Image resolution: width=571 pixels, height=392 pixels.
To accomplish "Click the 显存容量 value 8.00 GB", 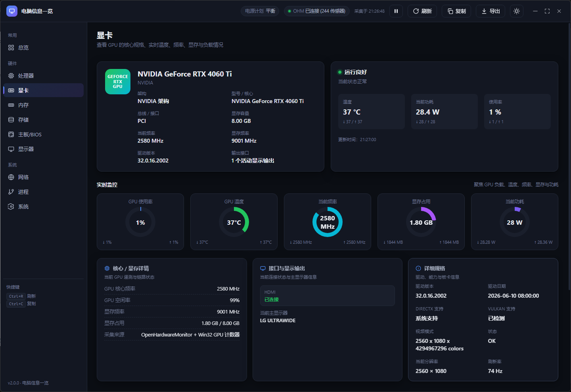I will [241, 121].
